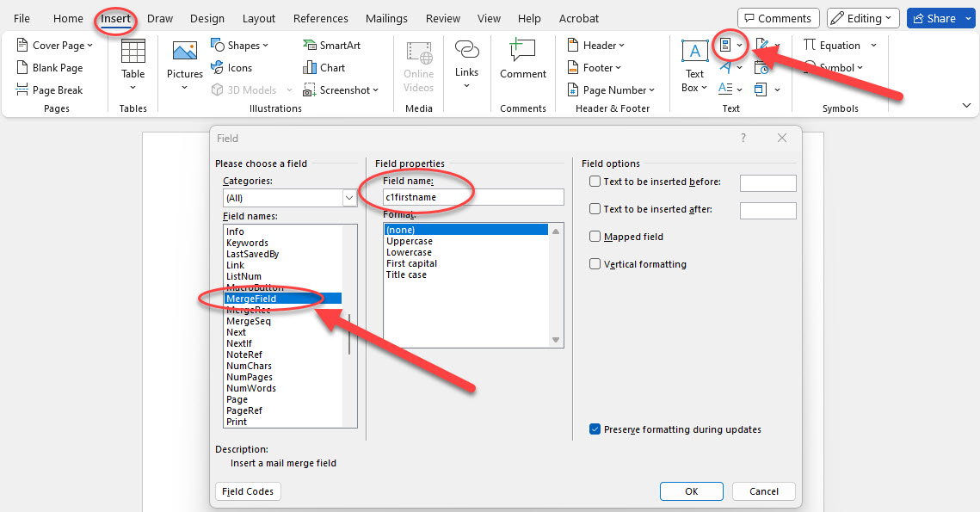Switch to the Design tab

206,18
